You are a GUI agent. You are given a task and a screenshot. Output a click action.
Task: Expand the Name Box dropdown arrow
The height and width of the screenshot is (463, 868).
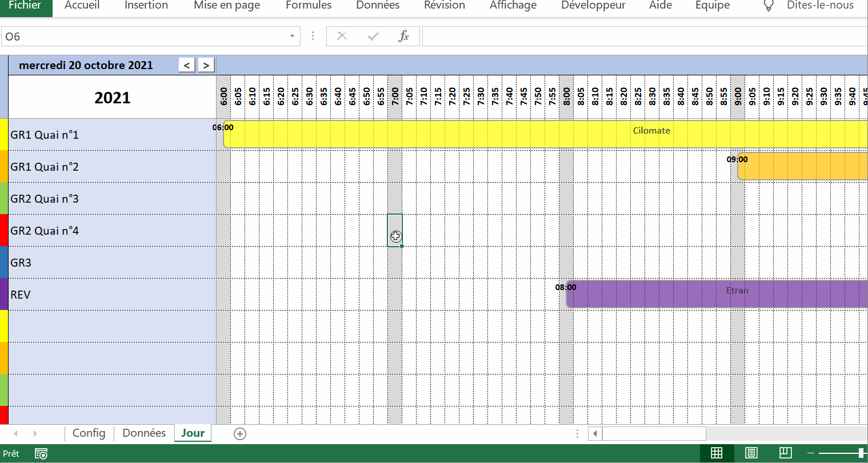click(292, 37)
